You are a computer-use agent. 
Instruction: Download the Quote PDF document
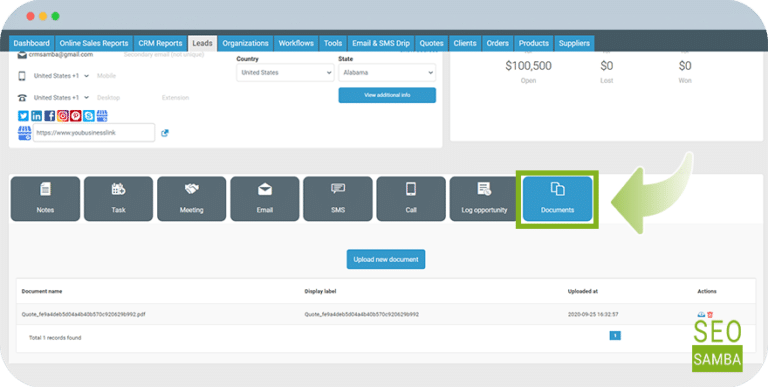coord(701,314)
